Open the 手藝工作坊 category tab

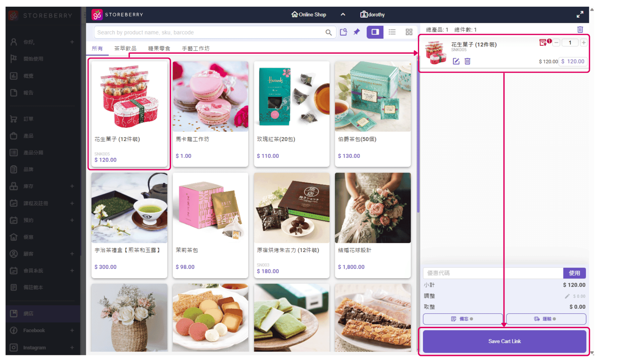(196, 49)
